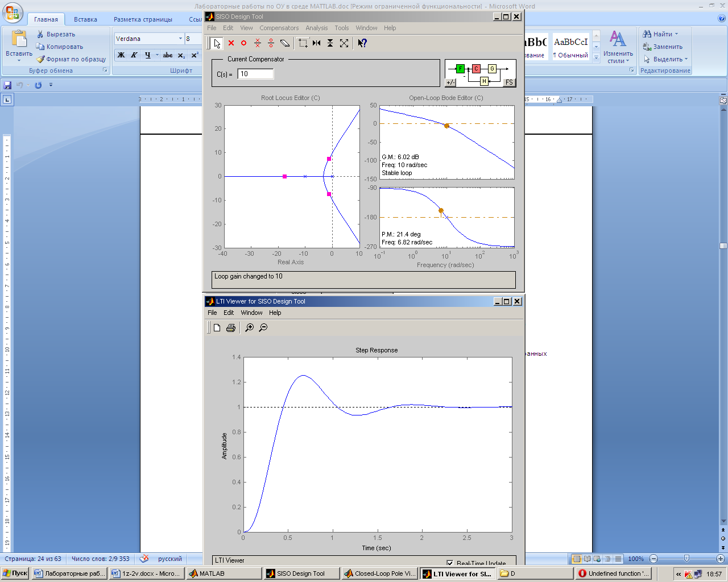This screenshot has width=728, height=582.
Task: Choose the add real pole (red X) tool
Action: 231,43
